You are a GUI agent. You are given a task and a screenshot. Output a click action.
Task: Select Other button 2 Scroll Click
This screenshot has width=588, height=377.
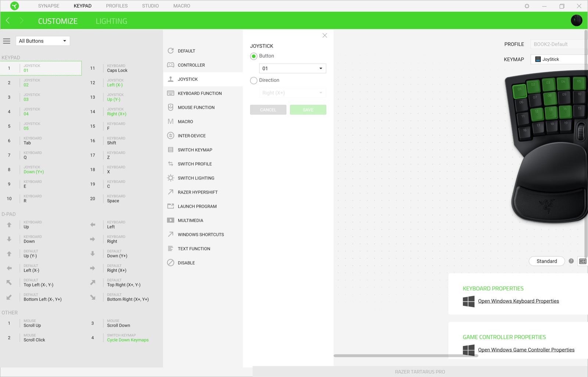click(x=41, y=338)
